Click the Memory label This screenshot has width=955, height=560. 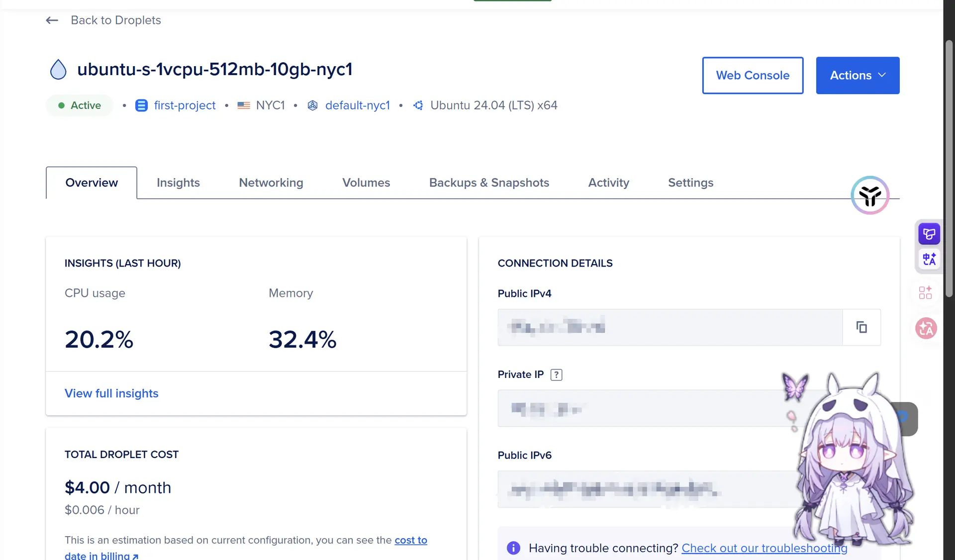[x=291, y=293]
